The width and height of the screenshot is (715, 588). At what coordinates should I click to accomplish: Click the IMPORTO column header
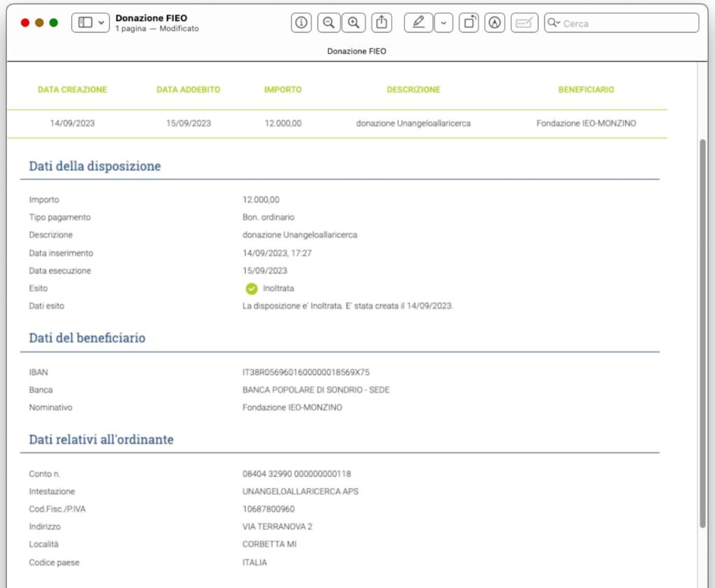click(x=283, y=89)
